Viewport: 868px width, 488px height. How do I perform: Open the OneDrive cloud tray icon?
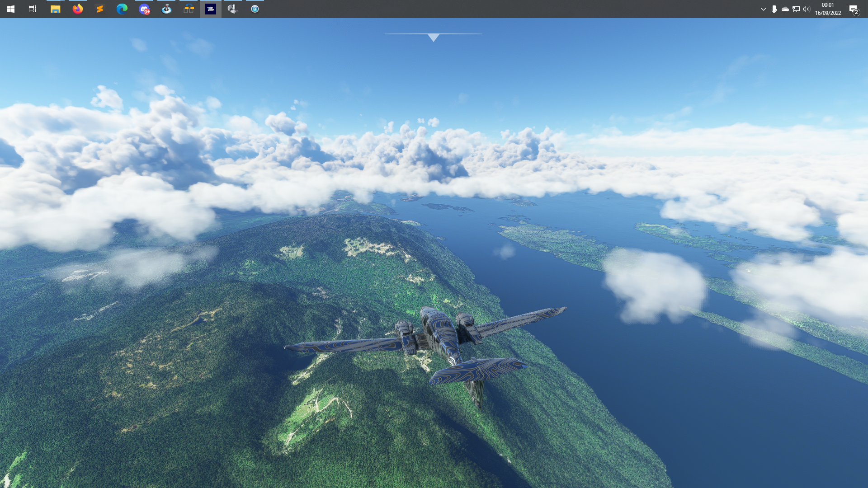point(785,9)
